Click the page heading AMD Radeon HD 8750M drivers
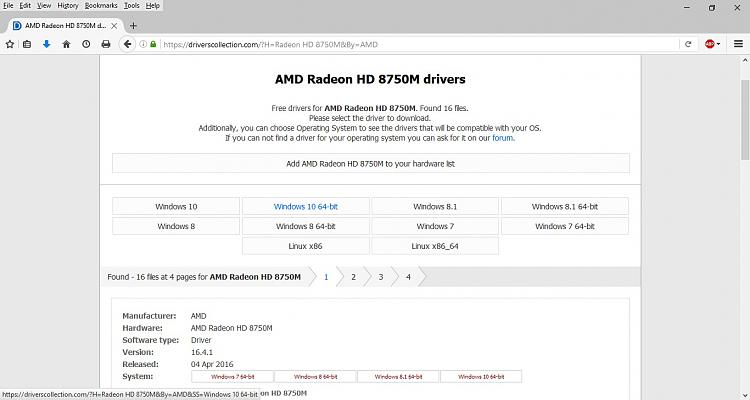Viewport: 750px width, 400px height. 370,79
